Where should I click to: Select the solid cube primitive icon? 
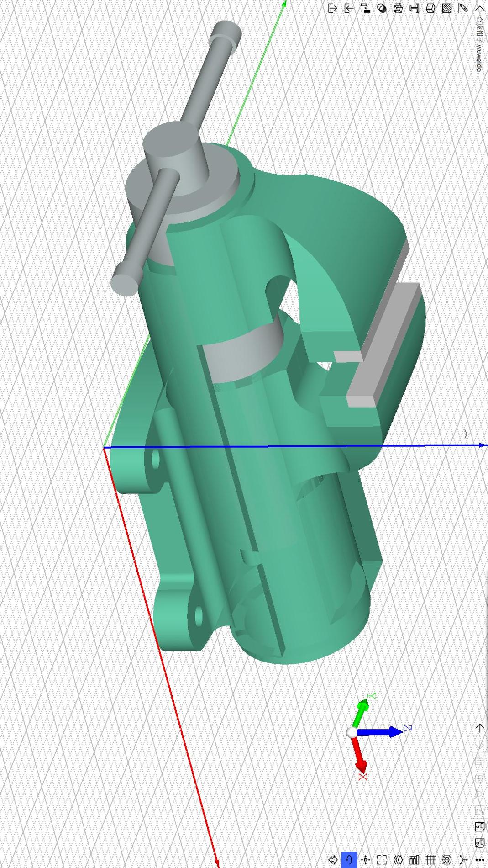coord(430,8)
